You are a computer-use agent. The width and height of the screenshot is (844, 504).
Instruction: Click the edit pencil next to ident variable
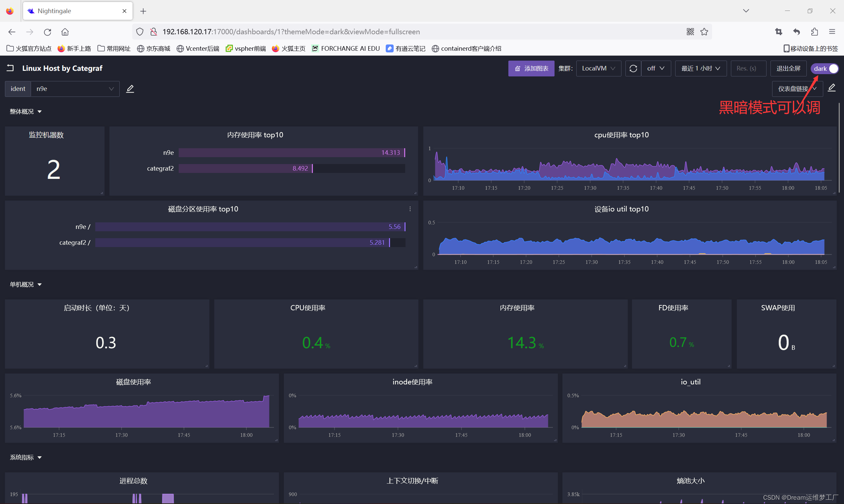click(130, 89)
